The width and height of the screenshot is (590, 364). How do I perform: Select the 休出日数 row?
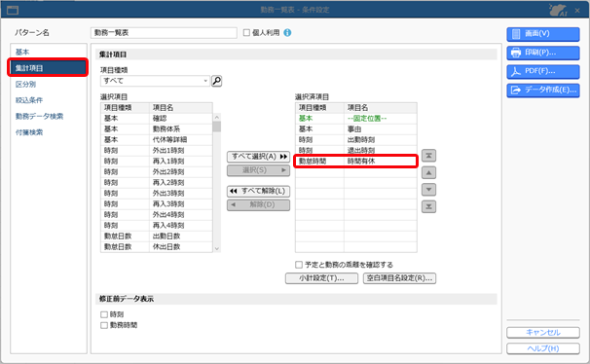(x=157, y=247)
